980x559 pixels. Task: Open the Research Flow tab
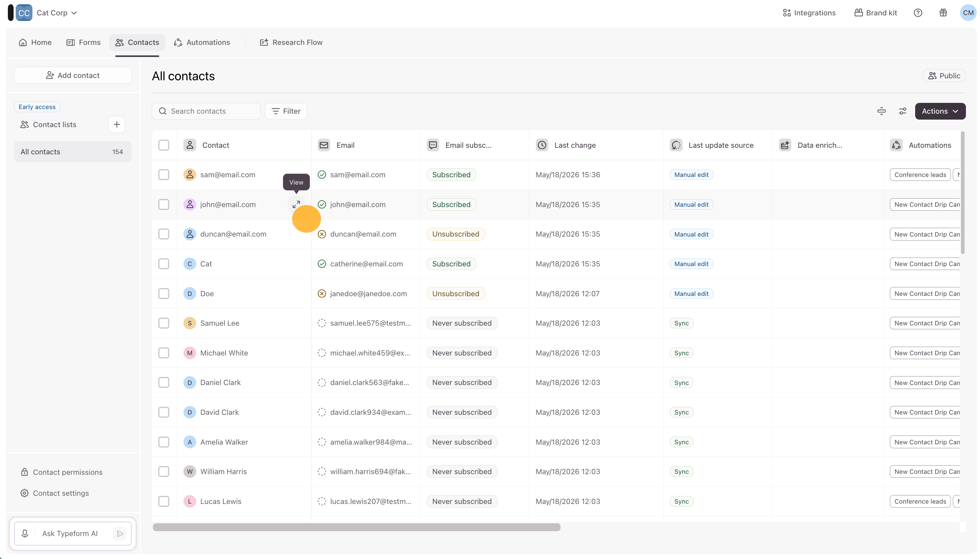[x=291, y=42]
